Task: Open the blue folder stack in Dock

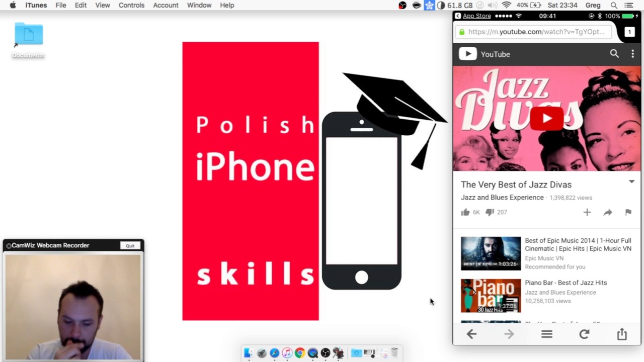Action: (x=356, y=353)
